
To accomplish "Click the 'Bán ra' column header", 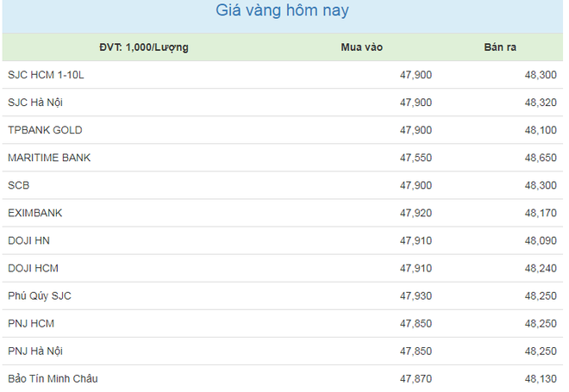I will click(x=500, y=47).
